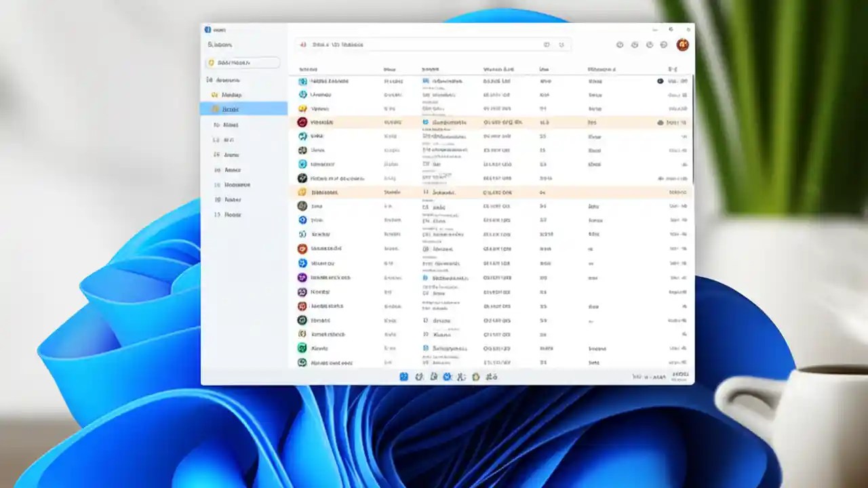Expand the last column header menu
The image size is (868, 488).
(673, 69)
